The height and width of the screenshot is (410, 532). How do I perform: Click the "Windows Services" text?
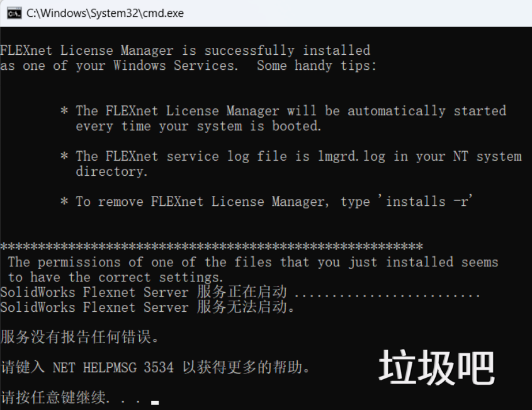pyautogui.click(x=174, y=65)
